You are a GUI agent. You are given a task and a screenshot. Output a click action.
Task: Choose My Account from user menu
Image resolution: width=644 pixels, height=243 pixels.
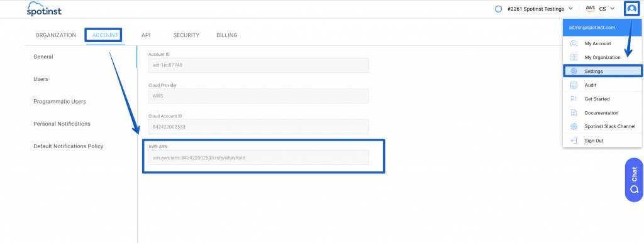pos(602,43)
